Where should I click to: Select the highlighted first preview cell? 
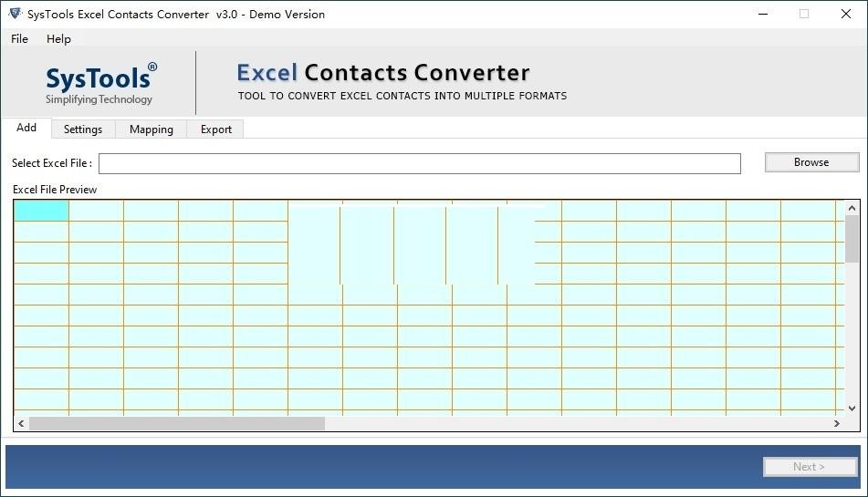41,211
